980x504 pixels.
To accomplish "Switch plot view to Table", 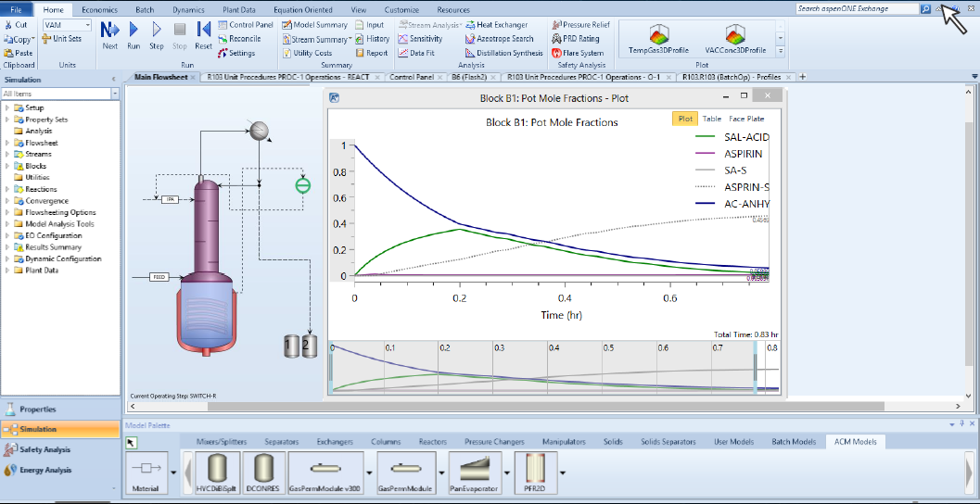I will [x=711, y=119].
